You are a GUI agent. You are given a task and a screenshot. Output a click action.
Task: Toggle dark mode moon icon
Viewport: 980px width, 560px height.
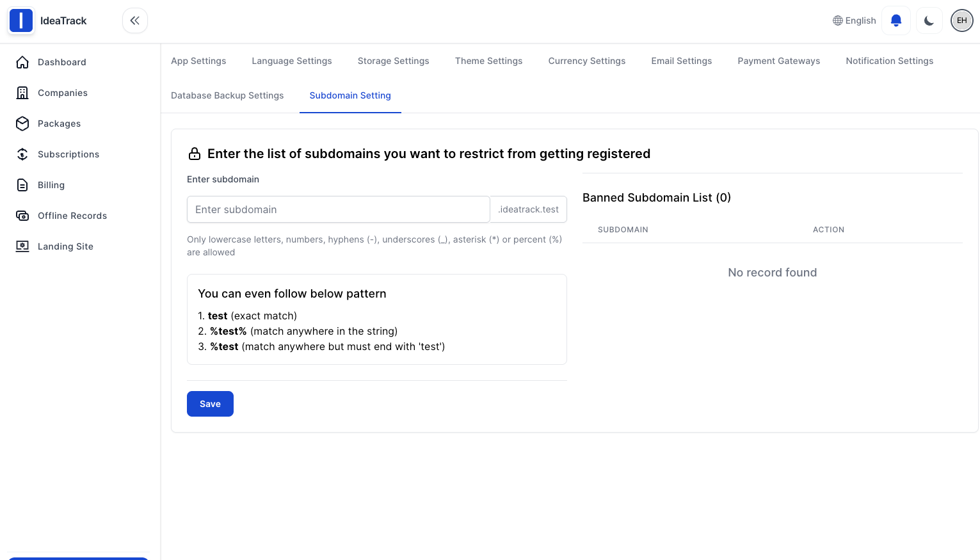(929, 20)
